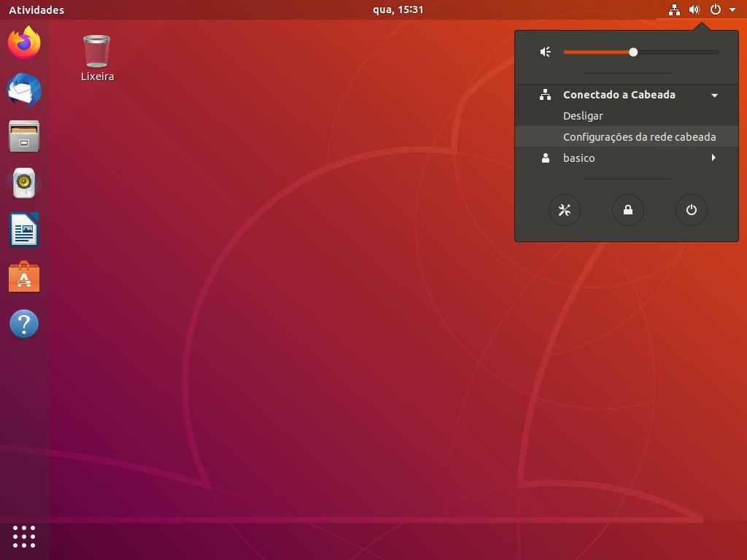Click the user icon beside basico
Image resolution: width=747 pixels, height=560 pixels.
click(546, 158)
